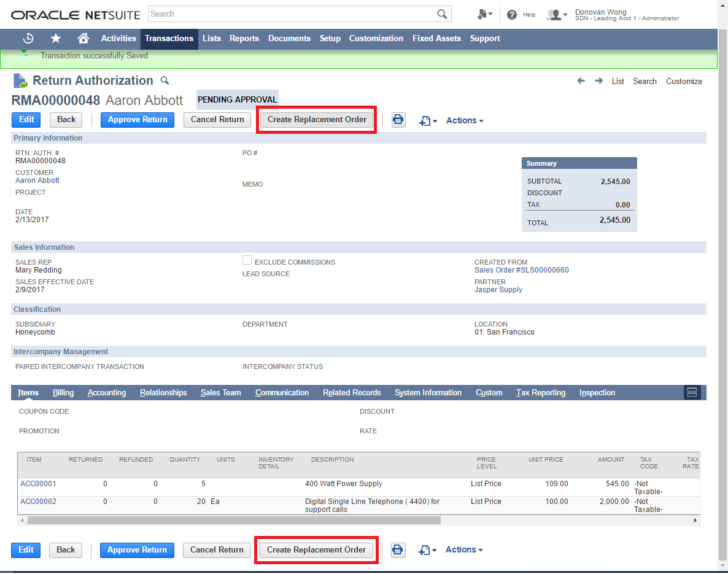Switch to the Related Records subtab
The width and height of the screenshot is (728, 574).
coord(352,392)
